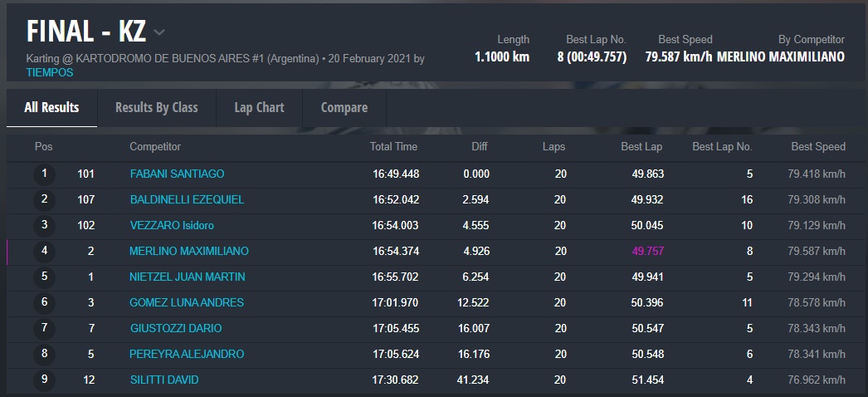Select NIETZEL JUAN MARTIN competitor link
The height and width of the screenshot is (397, 868).
pos(187,277)
